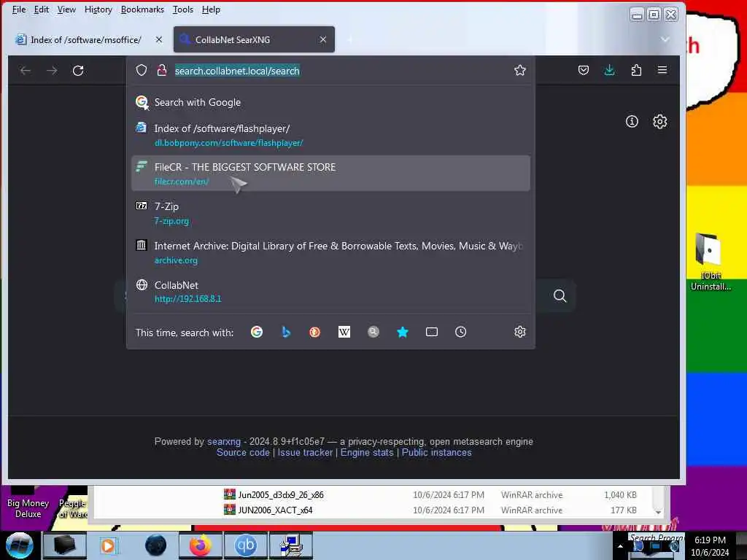The width and height of the screenshot is (747, 560).
Task: Search this time with Google
Action: coord(257,332)
